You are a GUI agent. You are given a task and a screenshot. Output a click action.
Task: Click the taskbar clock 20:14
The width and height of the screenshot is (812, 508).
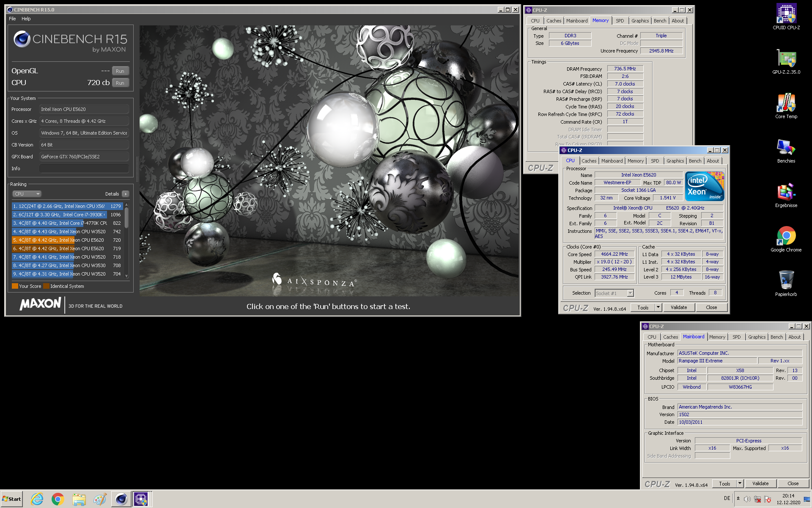coord(788,496)
